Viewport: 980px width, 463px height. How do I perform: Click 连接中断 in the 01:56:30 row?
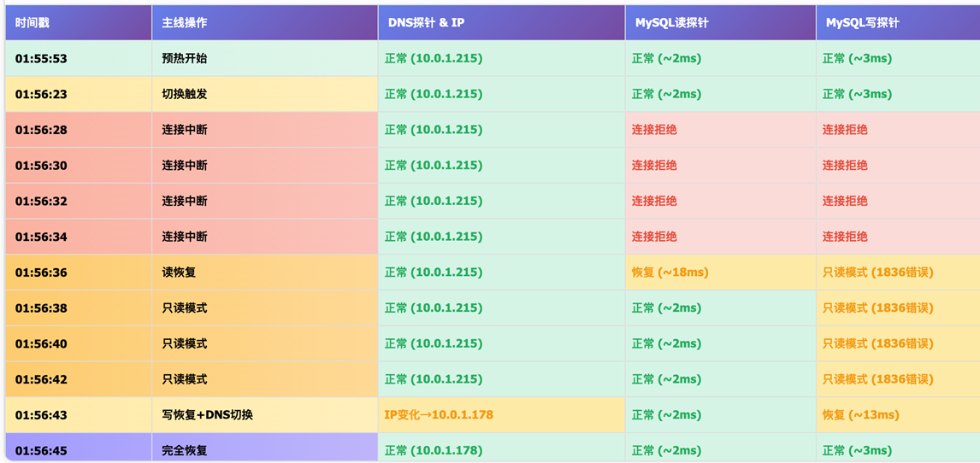click(x=185, y=166)
